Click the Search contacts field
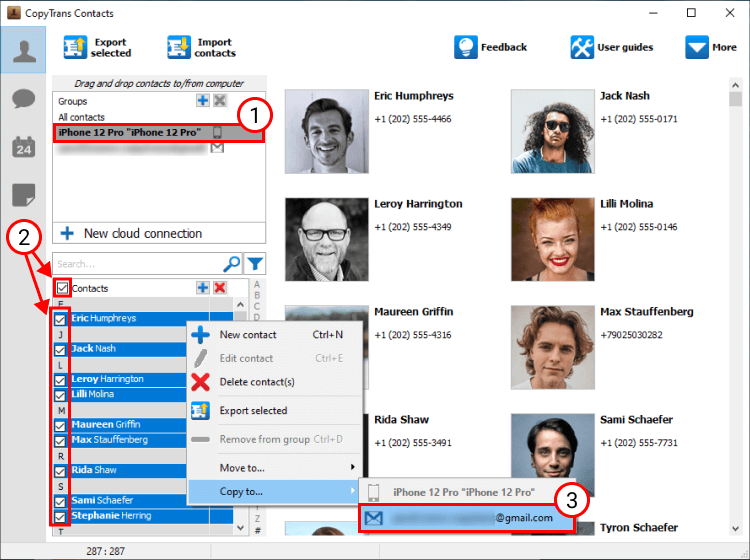This screenshot has height=560, width=750. pyautogui.click(x=138, y=264)
